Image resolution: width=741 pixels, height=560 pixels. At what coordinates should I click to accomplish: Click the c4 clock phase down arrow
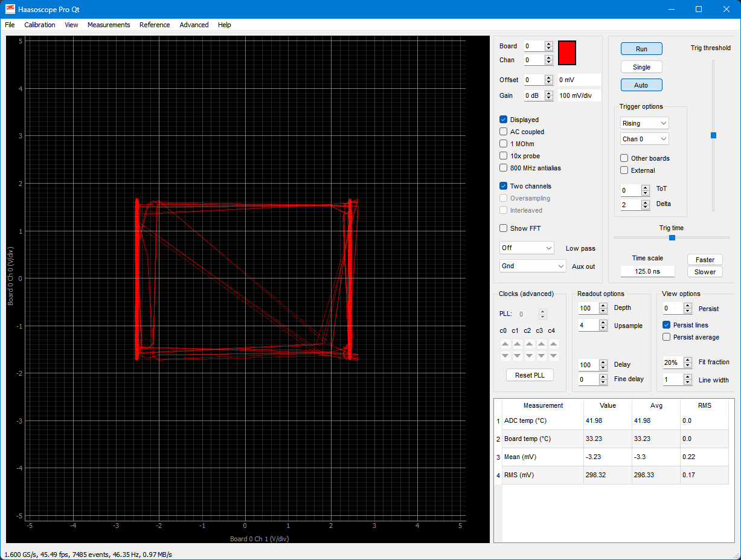click(554, 356)
